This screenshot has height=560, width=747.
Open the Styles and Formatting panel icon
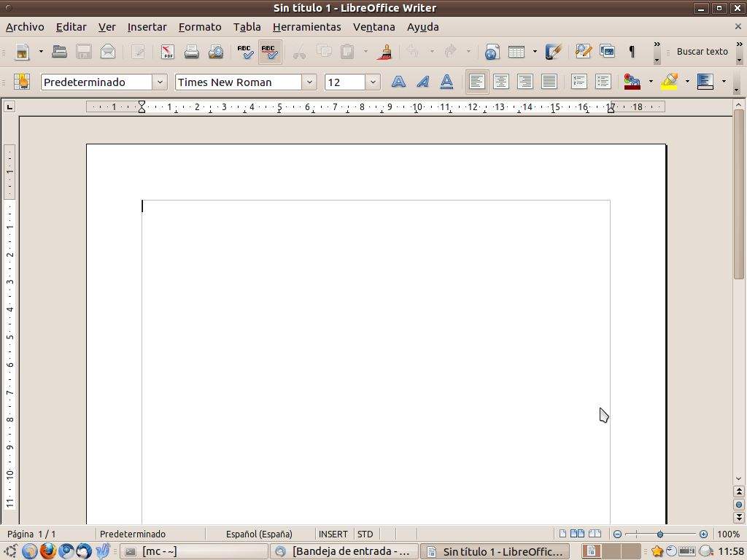click(x=21, y=82)
